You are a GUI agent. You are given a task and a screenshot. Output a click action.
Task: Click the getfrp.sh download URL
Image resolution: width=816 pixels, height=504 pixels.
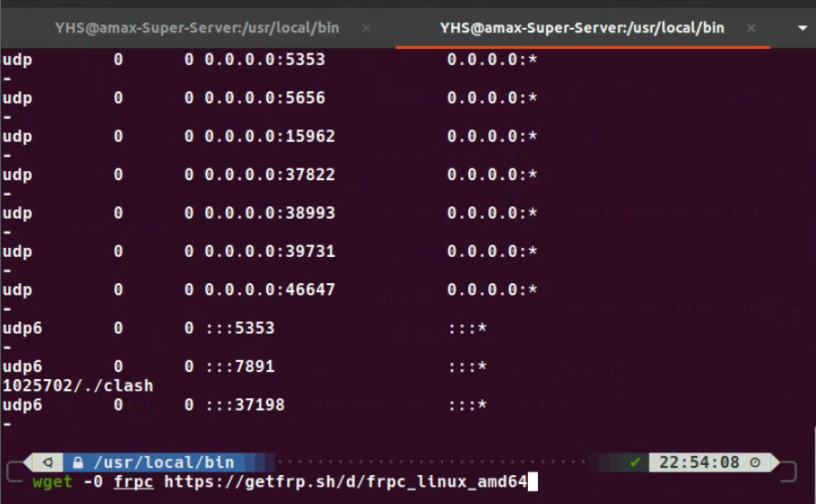(x=345, y=482)
